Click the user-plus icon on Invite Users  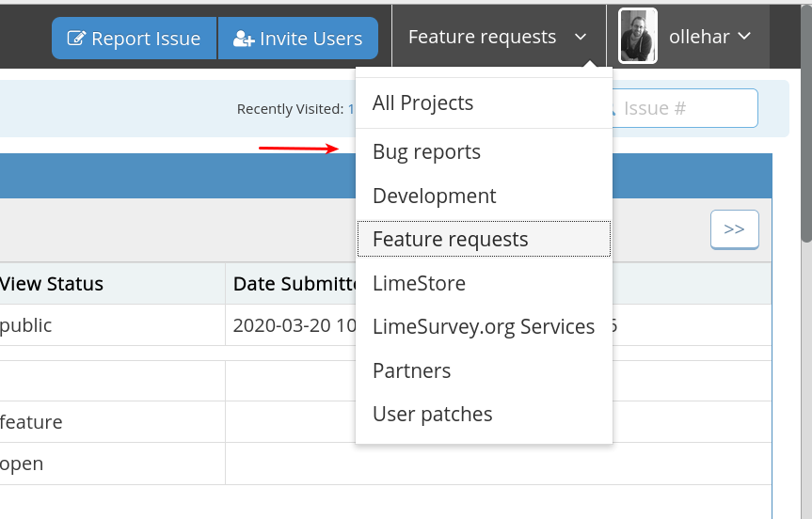click(244, 39)
